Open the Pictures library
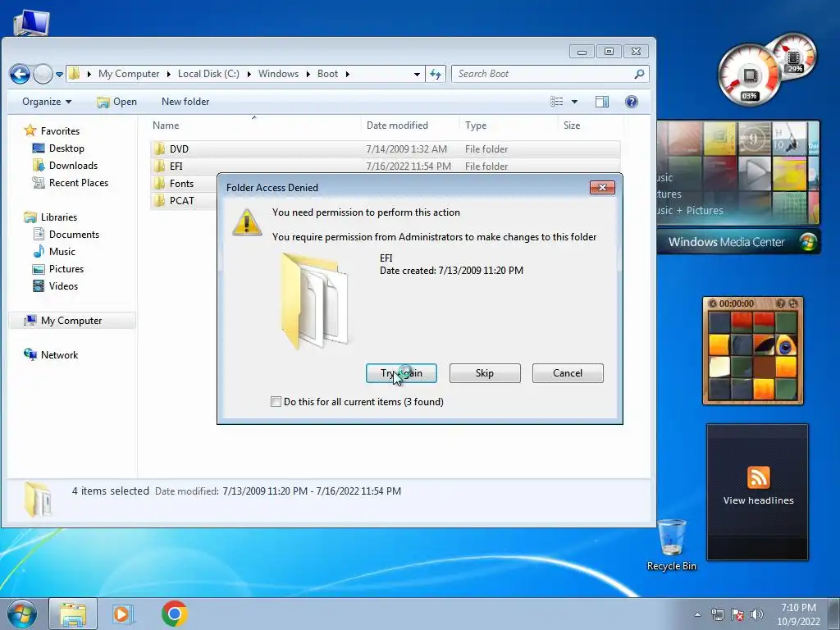The image size is (840, 630). click(x=66, y=268)
